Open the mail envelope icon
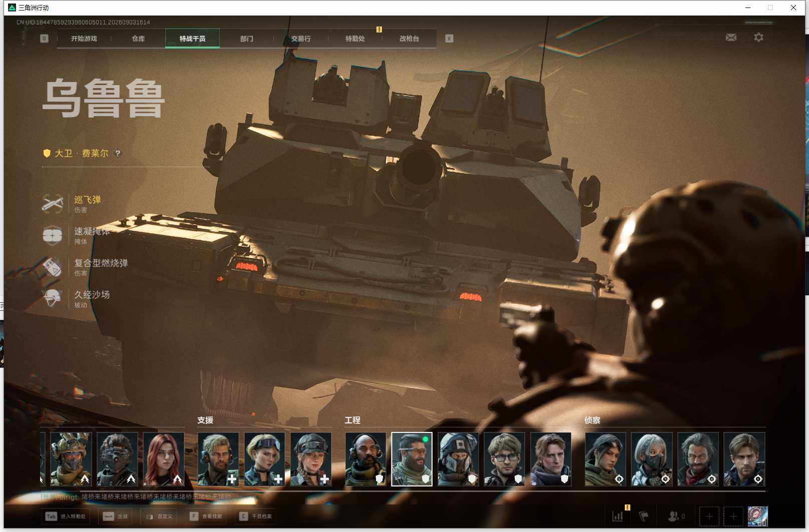809x532 pixels. (731, 38)
